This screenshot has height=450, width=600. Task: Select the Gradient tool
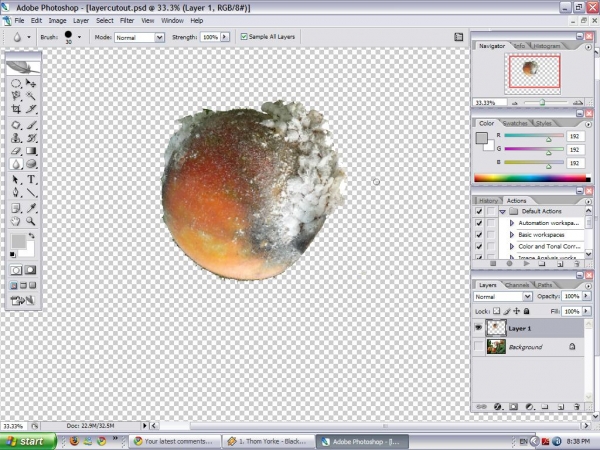[x=31, y=151]
